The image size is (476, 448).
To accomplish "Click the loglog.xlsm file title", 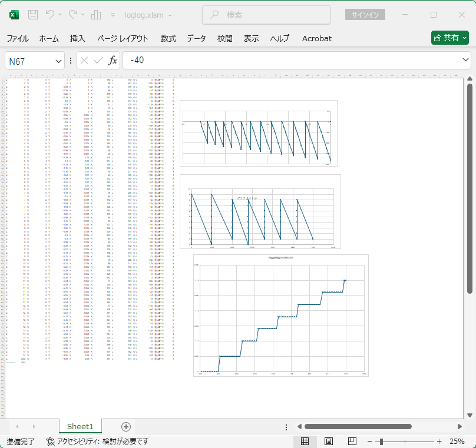I will point(144,15).
